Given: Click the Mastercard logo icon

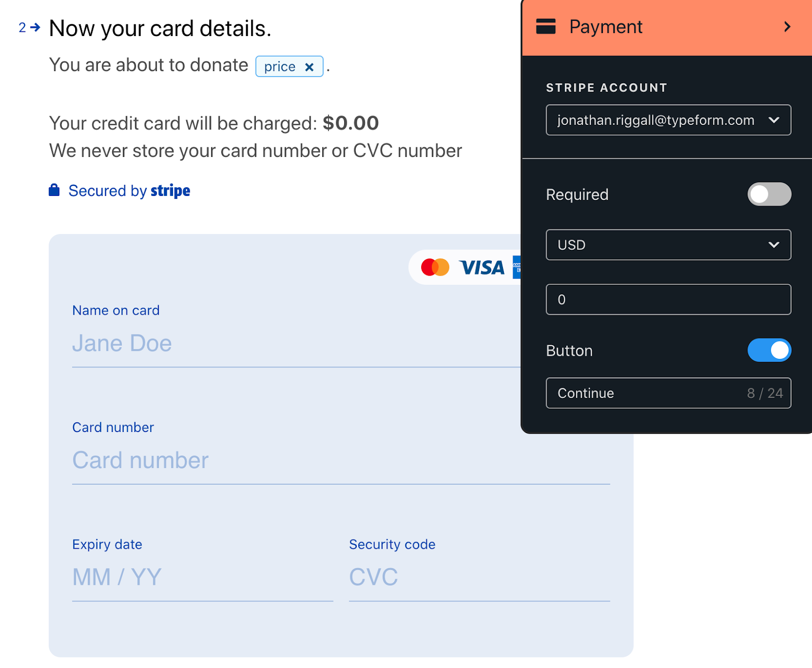Looking at the screenshot, I should pyautogui.click(x=435, y=267).
